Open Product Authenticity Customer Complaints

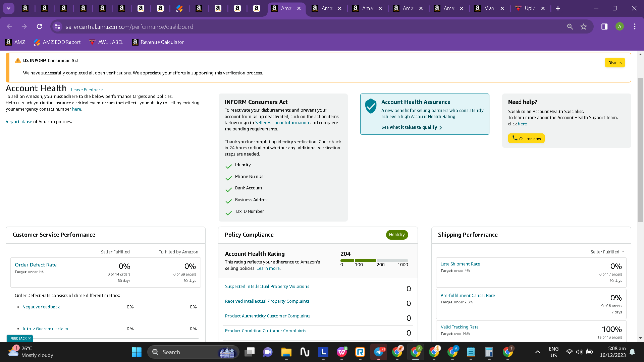[x=268, y=316]
